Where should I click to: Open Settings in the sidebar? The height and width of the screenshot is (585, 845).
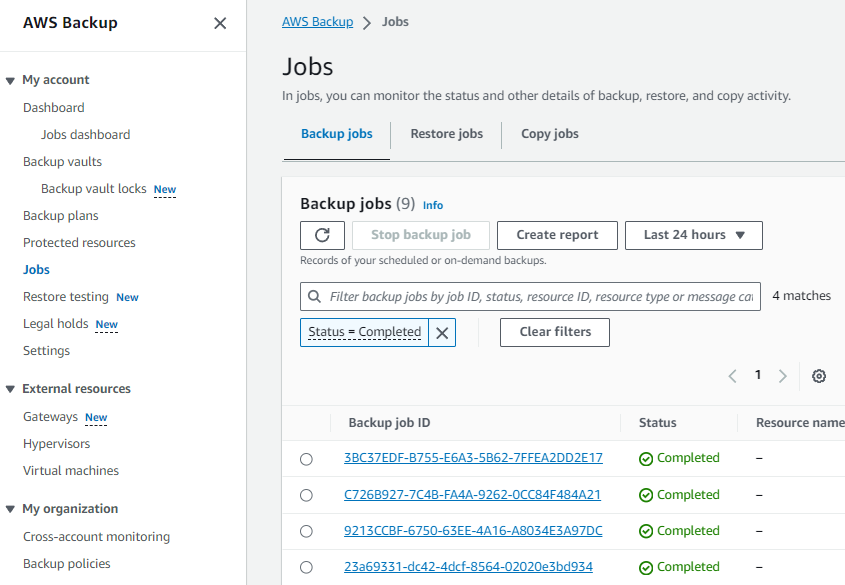click(x=46, y=351)
